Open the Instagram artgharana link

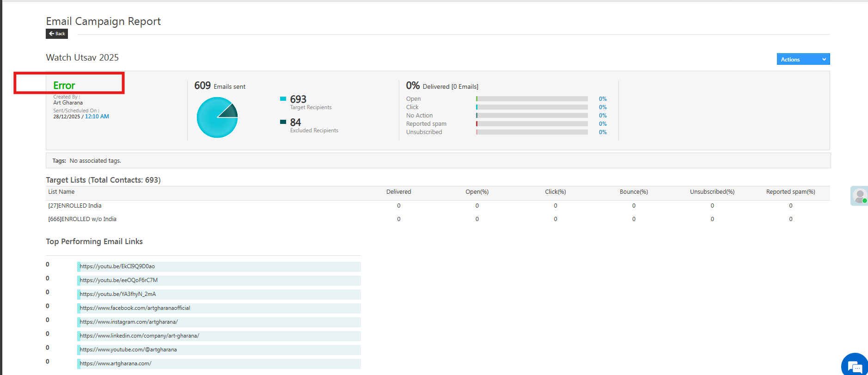coord(128,322)
